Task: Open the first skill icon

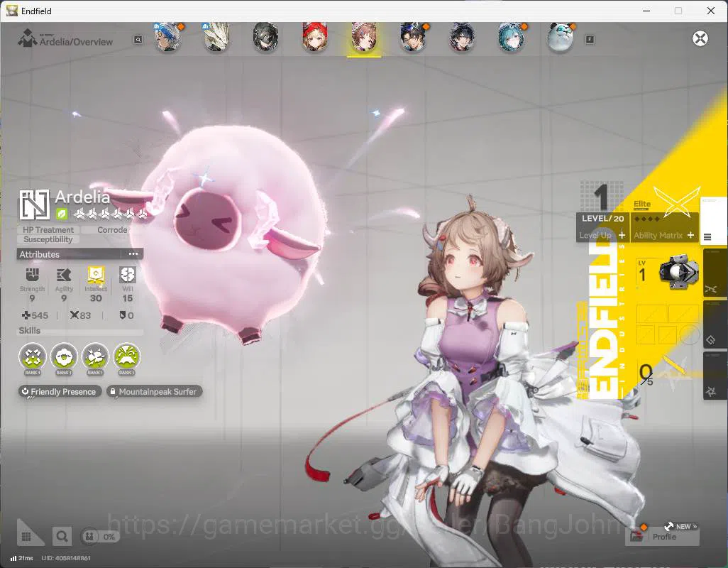Action: (33, 357)
